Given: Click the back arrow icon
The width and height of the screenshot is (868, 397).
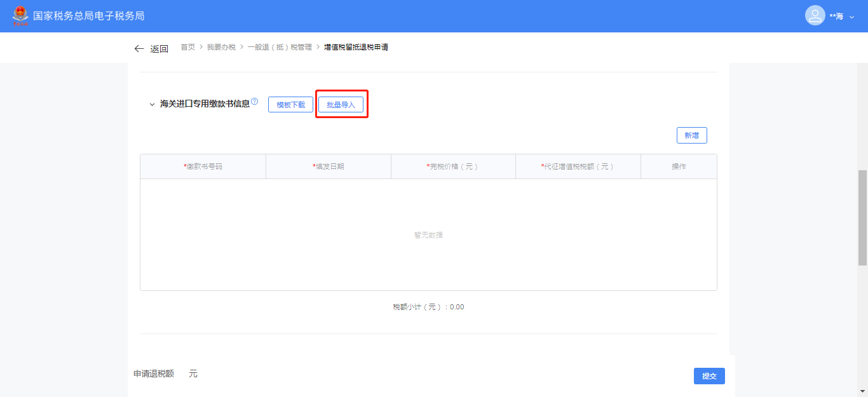Looking at the screenshot, I should (139, 49).
